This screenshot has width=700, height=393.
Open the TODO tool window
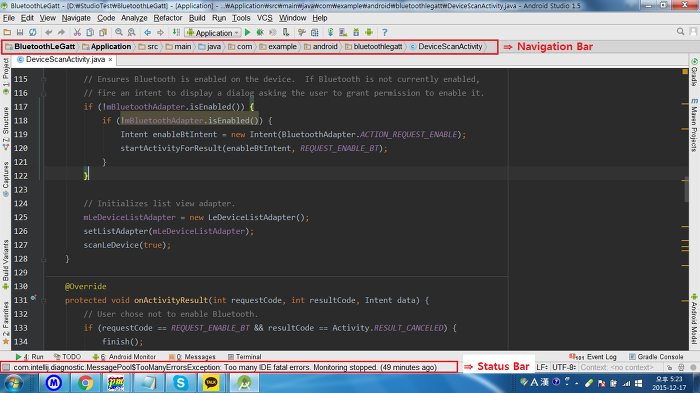pos(67,357)
